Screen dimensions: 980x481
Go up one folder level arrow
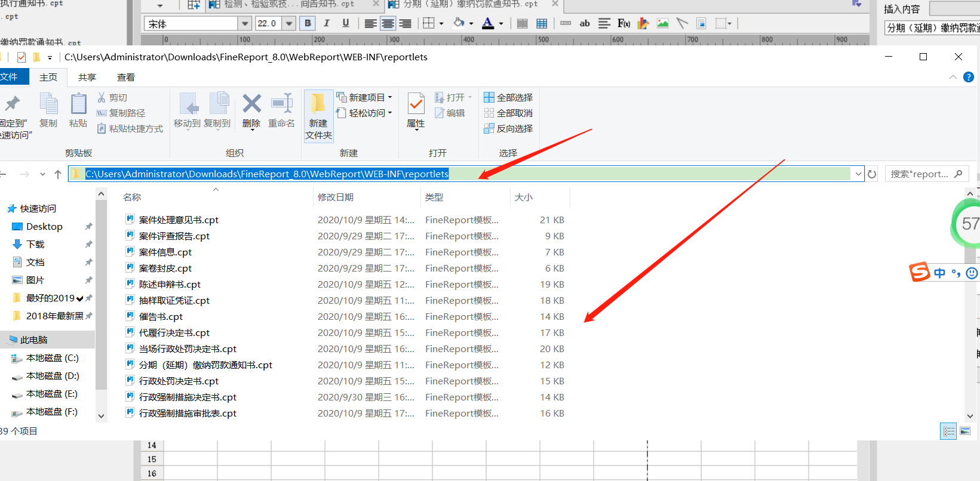click(x=58, y=174)
